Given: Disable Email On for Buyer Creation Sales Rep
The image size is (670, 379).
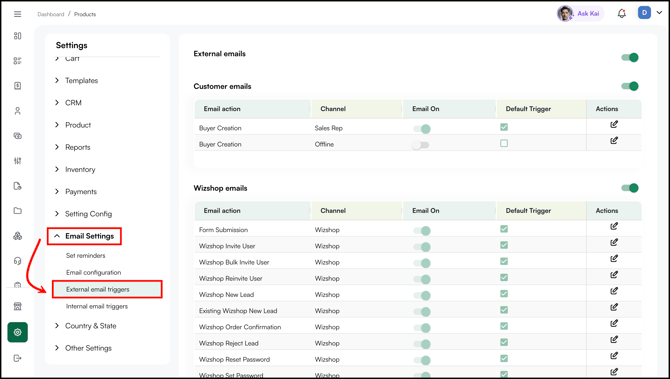Looking at the screenshot, I should click(422, 129).
